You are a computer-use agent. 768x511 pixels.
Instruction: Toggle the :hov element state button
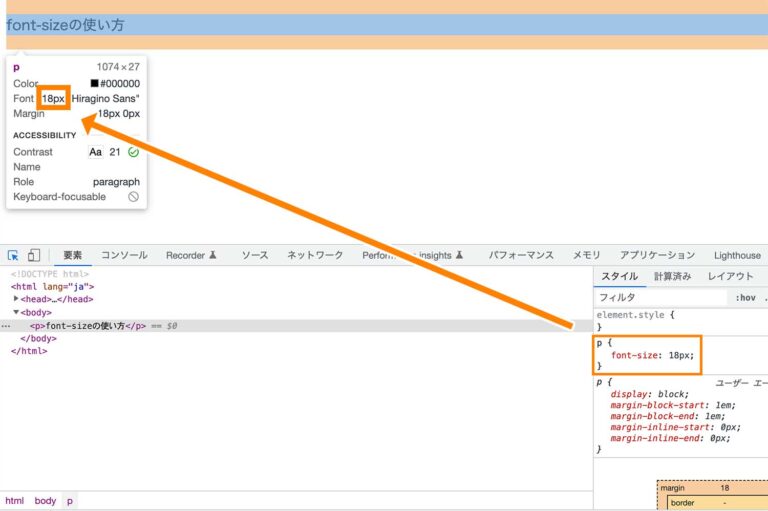click(745, 297)
